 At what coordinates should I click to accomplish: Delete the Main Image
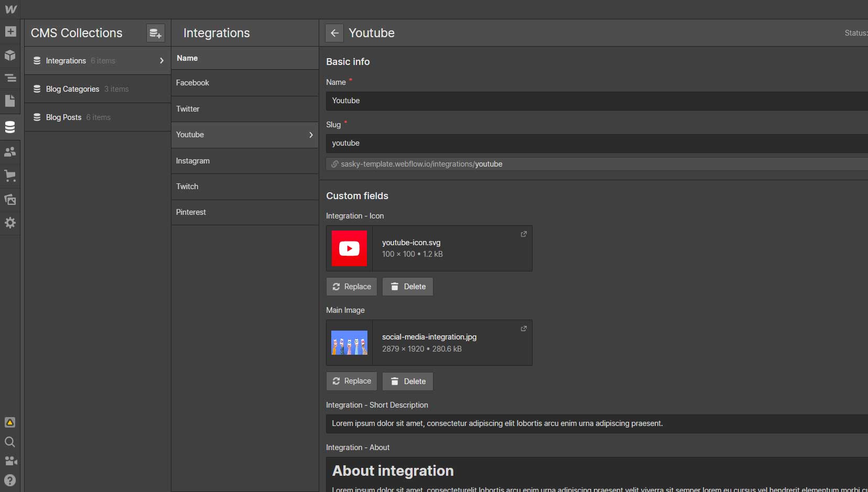point(407,381)
